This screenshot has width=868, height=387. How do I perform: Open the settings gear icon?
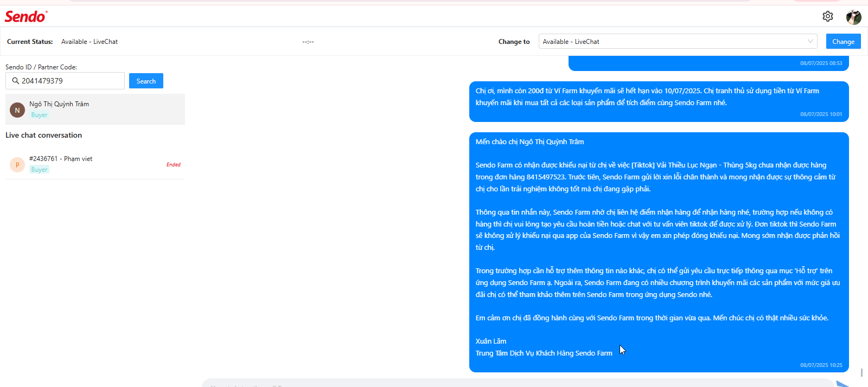tap(827, 16)
